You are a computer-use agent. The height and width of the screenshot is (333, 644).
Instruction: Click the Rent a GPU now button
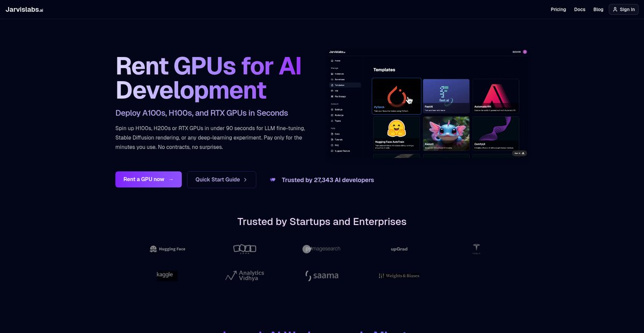click(148, 179)
